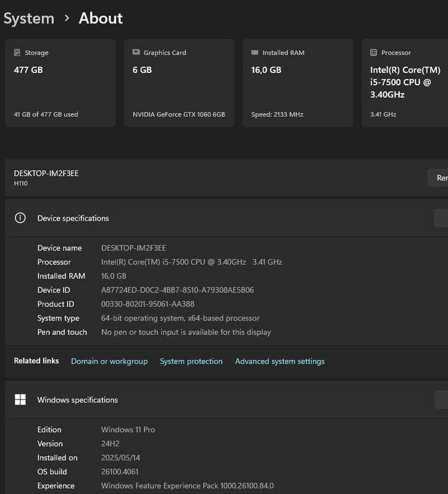Click the 41 GB of 477 GB used text
This screenshot has width=448, height=494.
click(46, 114)
